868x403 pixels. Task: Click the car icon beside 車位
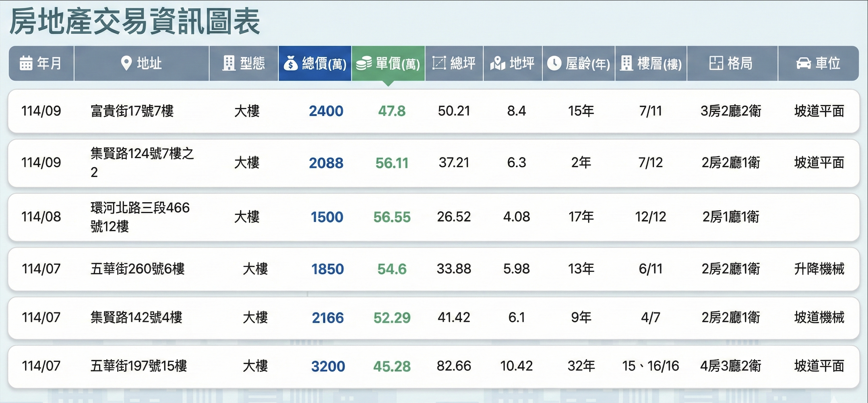(804, 63)
